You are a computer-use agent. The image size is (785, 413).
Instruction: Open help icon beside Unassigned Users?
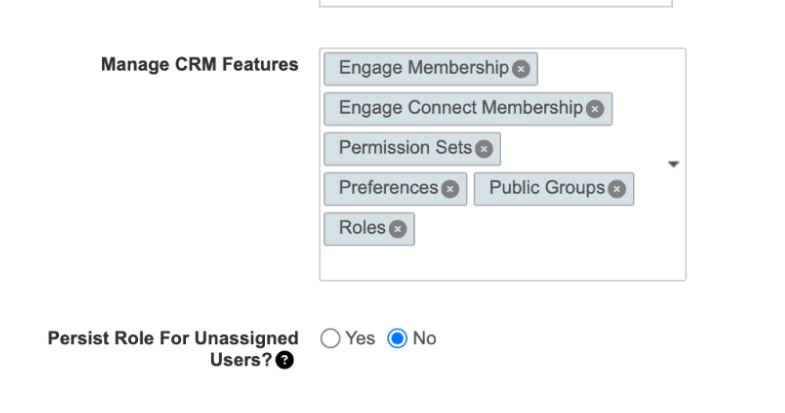[284, 360]
